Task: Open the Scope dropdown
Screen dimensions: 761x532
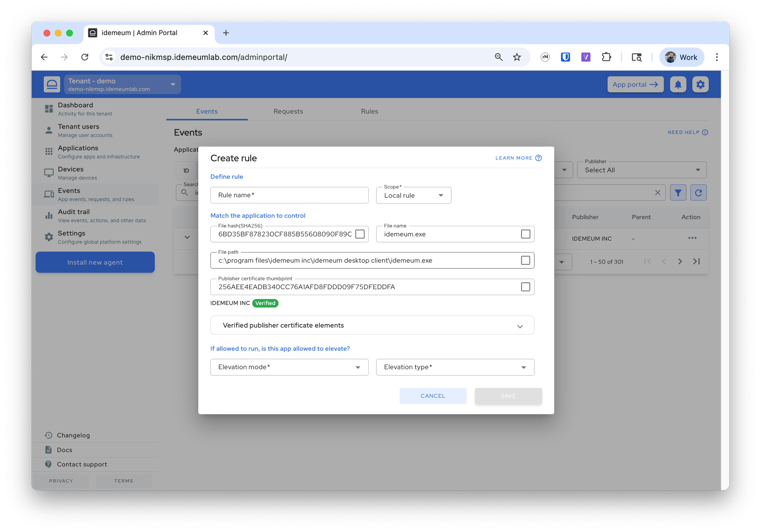Action: [x=414, y=195]
